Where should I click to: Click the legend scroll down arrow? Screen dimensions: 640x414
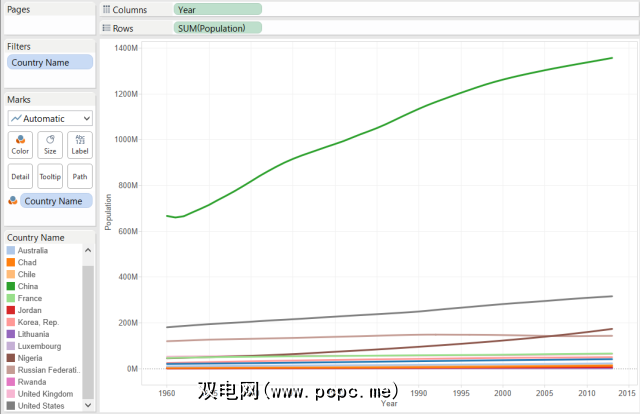[x=88, y=405]
